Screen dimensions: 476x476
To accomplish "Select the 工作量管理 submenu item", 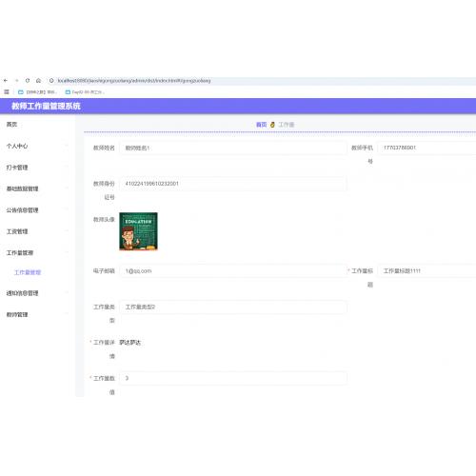I will pos(28,272).
